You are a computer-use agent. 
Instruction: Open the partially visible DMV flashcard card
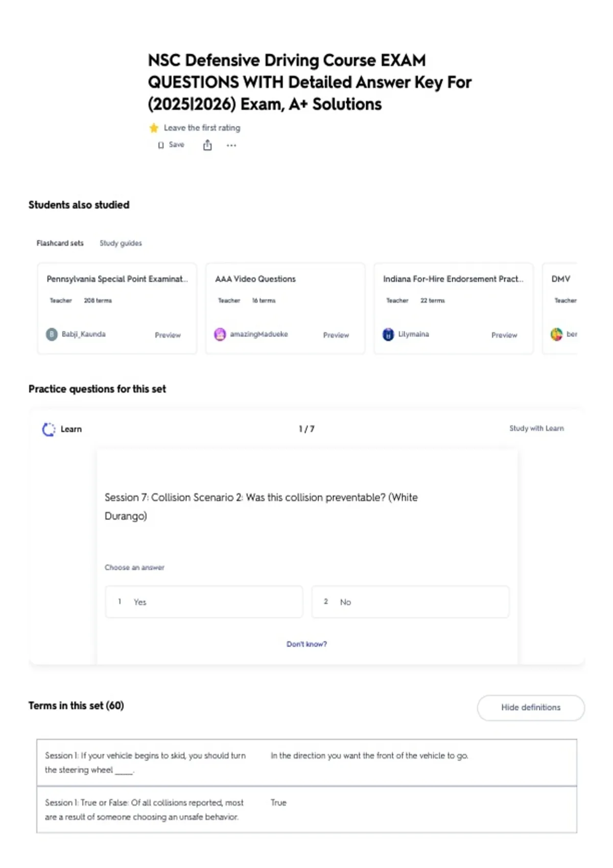click(x=560, y=308)
